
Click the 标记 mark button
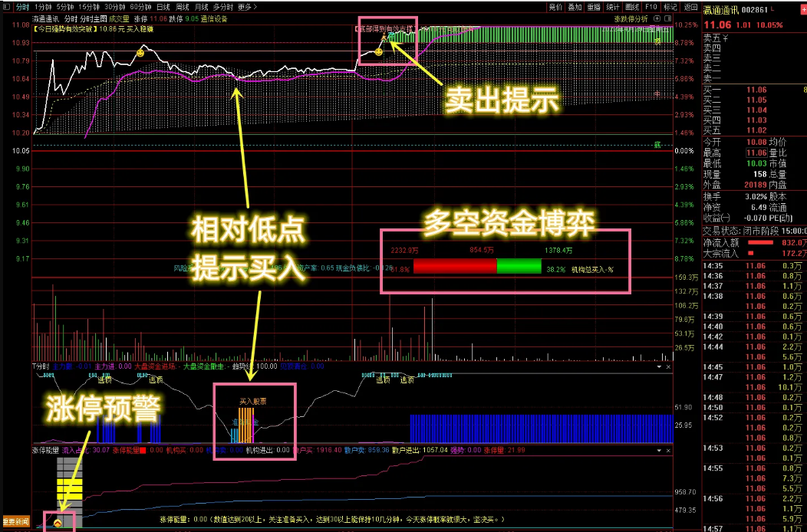tap(670, 7)
